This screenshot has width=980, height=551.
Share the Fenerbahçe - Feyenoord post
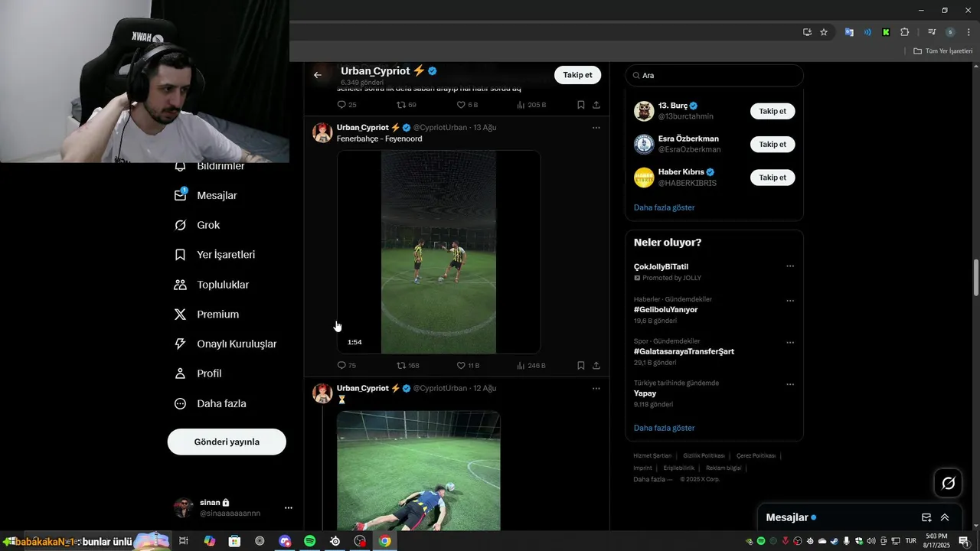(596, 366)
